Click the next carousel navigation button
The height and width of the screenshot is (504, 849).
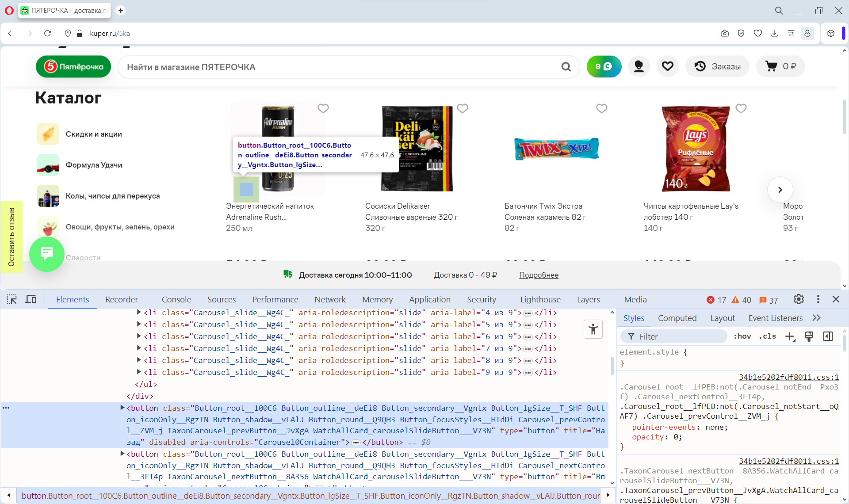pyautogui.click(x=780, y=190)
